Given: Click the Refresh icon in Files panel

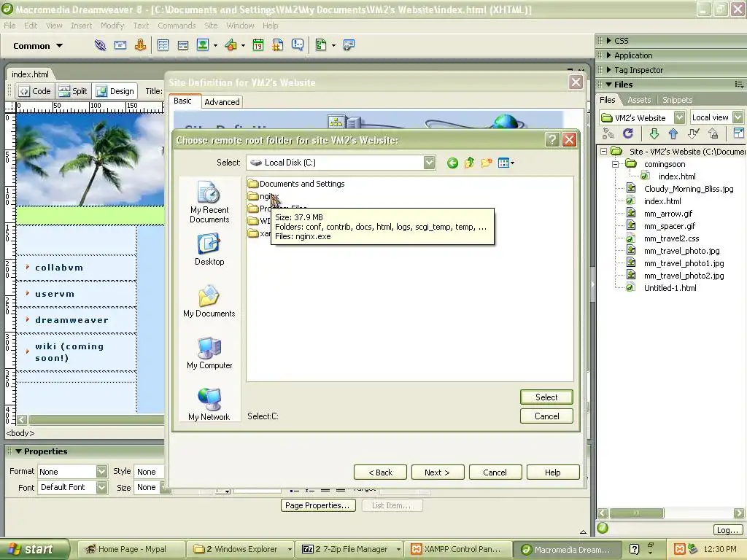Looking at the screenshot, I should tap(628, 134).
